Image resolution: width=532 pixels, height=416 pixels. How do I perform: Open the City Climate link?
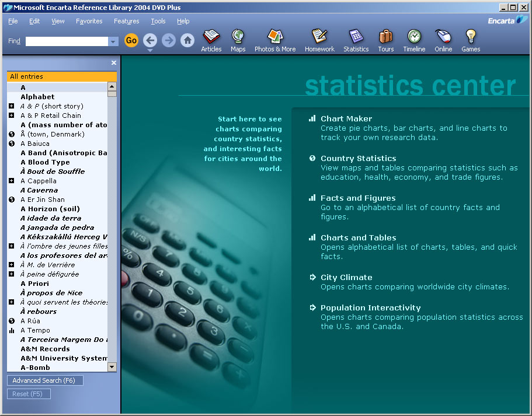346,277
